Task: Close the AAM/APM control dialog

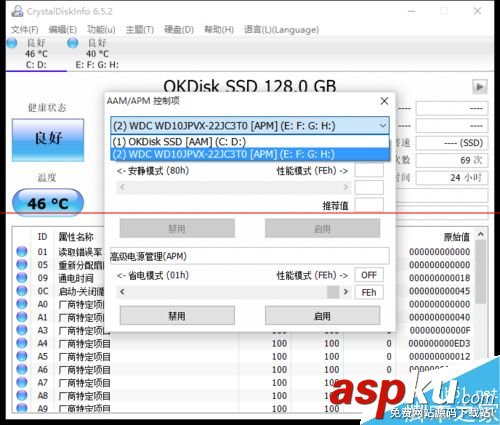Action: pyautogui.click(x=384, y=101)
